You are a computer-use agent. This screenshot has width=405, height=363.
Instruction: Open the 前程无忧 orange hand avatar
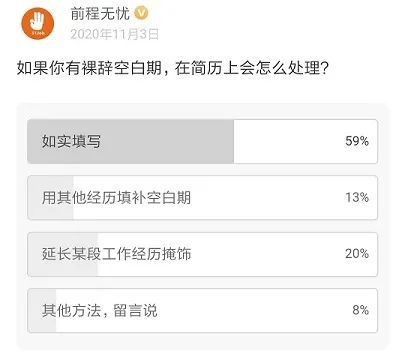click(x=38, y=24)
